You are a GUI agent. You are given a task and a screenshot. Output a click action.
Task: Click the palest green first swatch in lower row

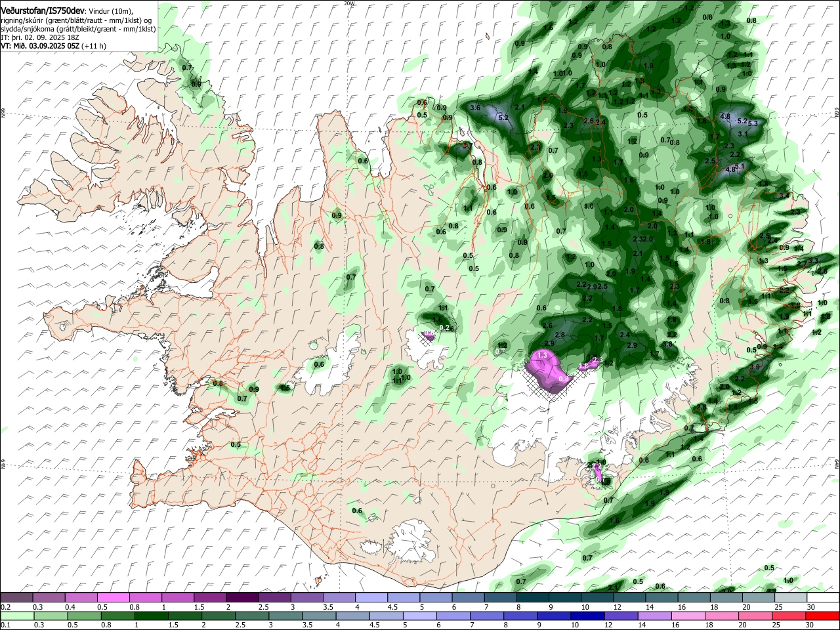(x=17, y=616)
